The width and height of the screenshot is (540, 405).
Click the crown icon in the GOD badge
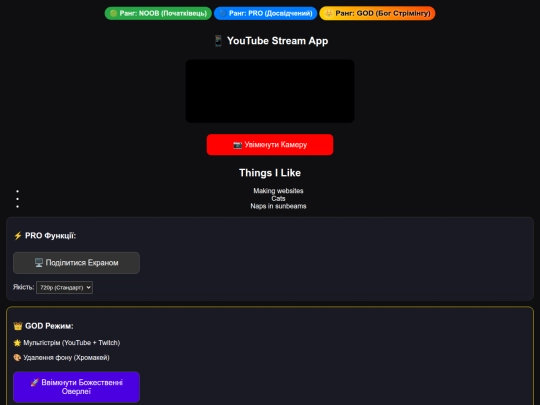[x=329, y=13]
